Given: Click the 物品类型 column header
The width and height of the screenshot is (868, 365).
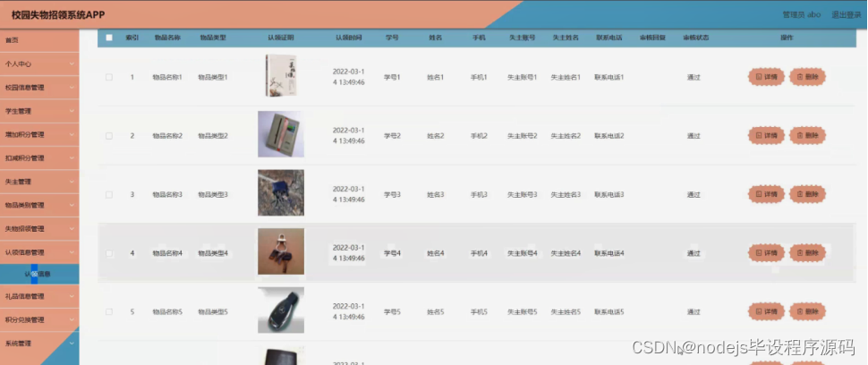Looking at the screenshot, I should click(213, 38).
